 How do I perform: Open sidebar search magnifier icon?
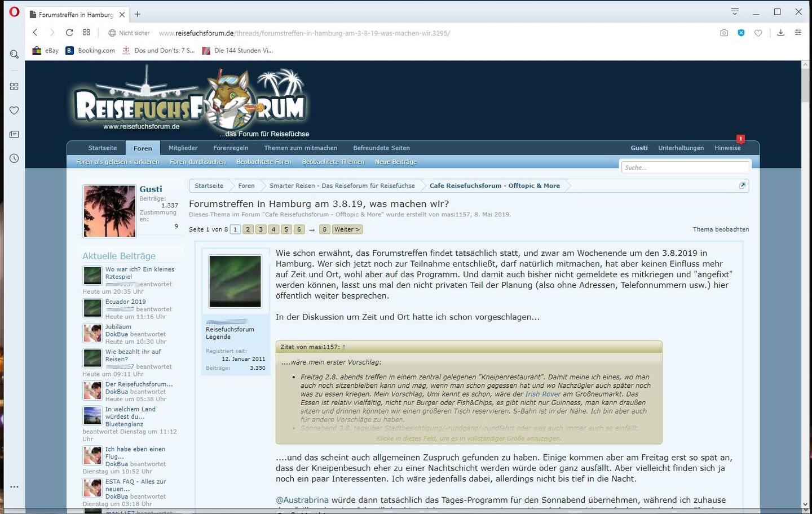14,54
